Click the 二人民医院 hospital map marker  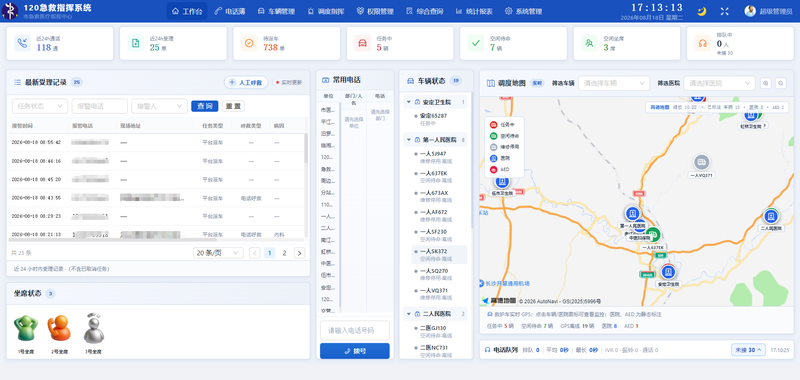(771, 216)
